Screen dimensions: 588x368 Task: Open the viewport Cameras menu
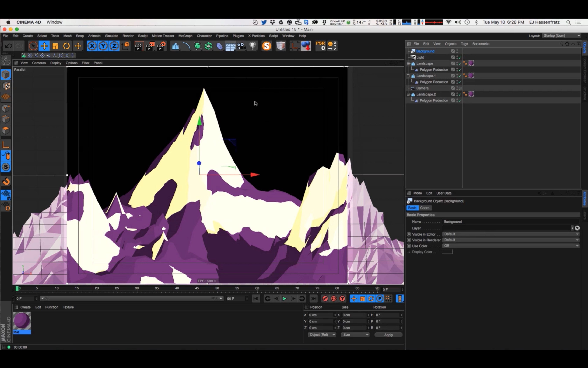[x=39, y=63]
